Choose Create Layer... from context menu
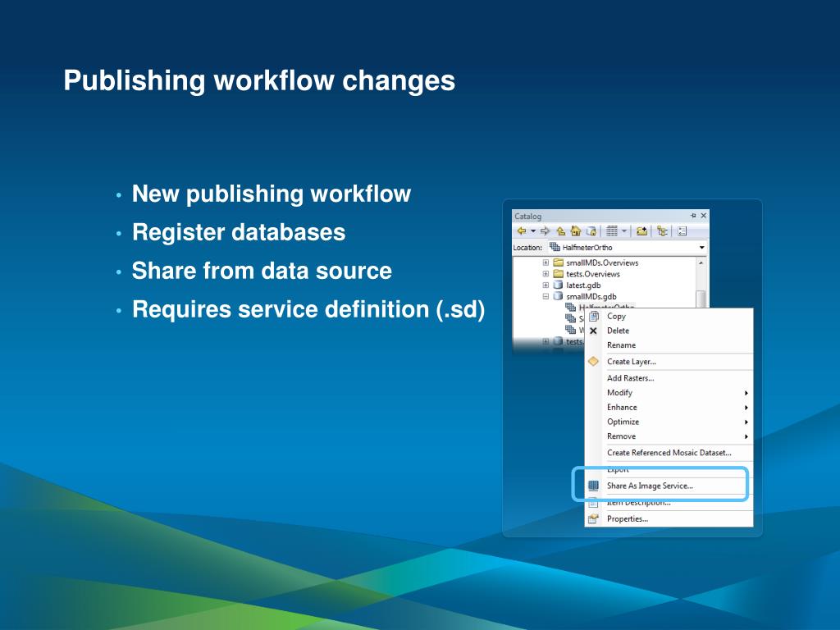The height and width of the screenshot is (630, 840). [669, 362]
